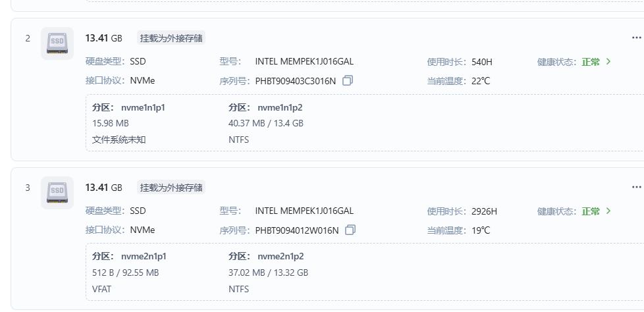Click the NTFS label under nvme2n1p2
Viewport: 644px width, 312px height.
point(238,289)
